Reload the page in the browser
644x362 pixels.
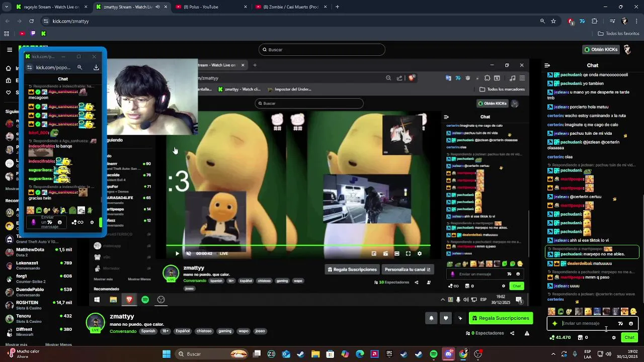(x=32, y=21)
